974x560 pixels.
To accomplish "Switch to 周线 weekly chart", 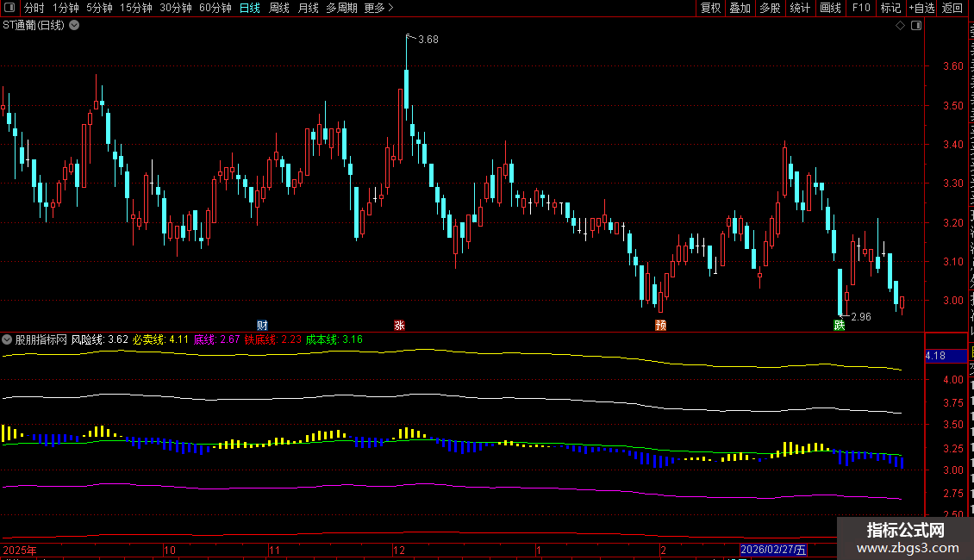I will (x=279, y=8).
